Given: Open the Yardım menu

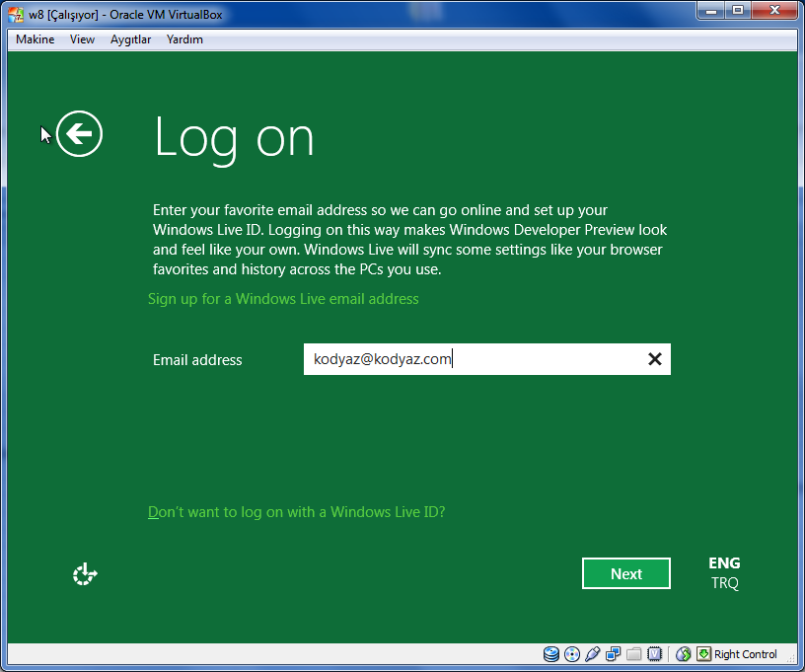Looking at the screenshot, I should tap(184, 39).
